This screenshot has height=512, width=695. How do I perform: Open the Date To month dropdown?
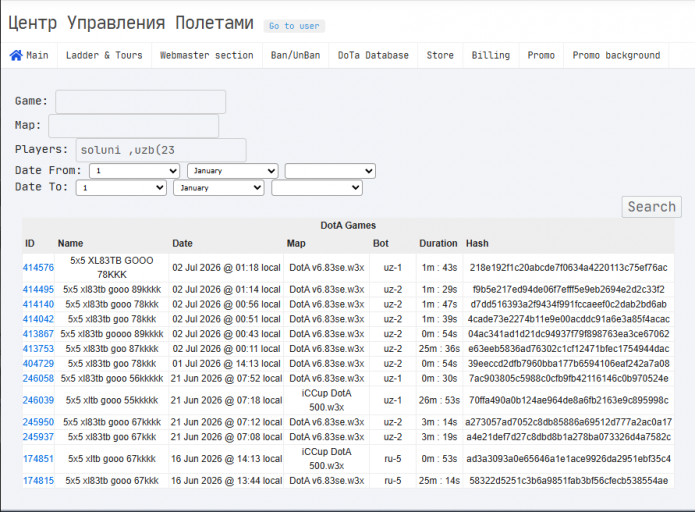click(219, 188)
